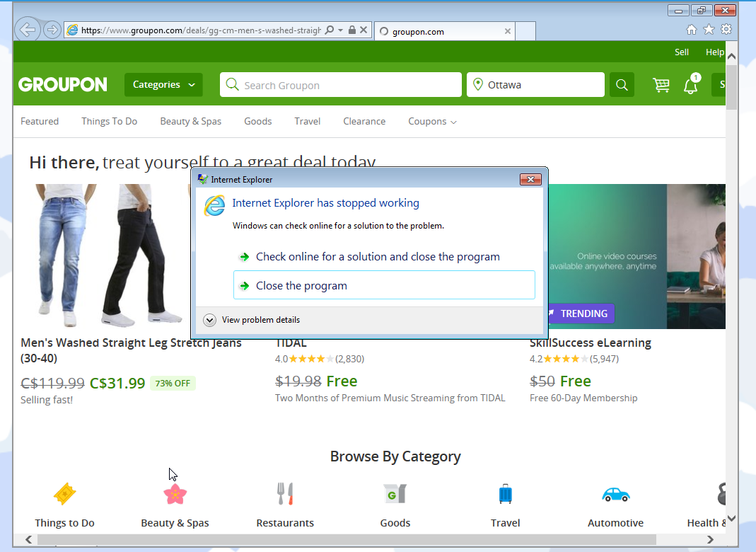Open the favorites star icon
Viewport: 756px width, 552px height.
point(708,30)
